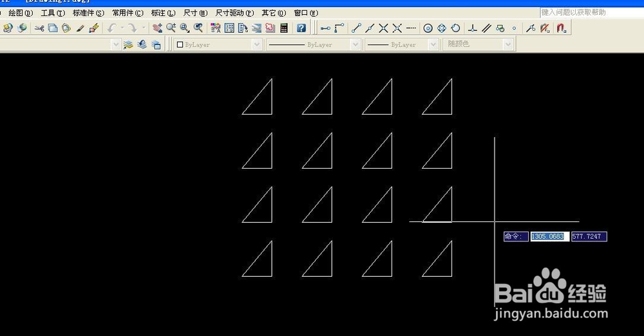
Task: Click Make Object's Layer Current icon
Action: (128, 44)
